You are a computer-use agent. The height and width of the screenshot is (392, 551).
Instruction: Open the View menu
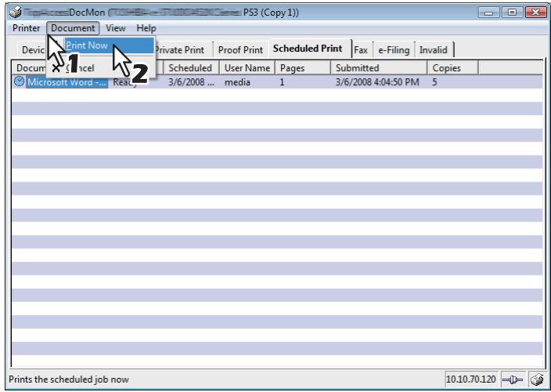point(116,28)
